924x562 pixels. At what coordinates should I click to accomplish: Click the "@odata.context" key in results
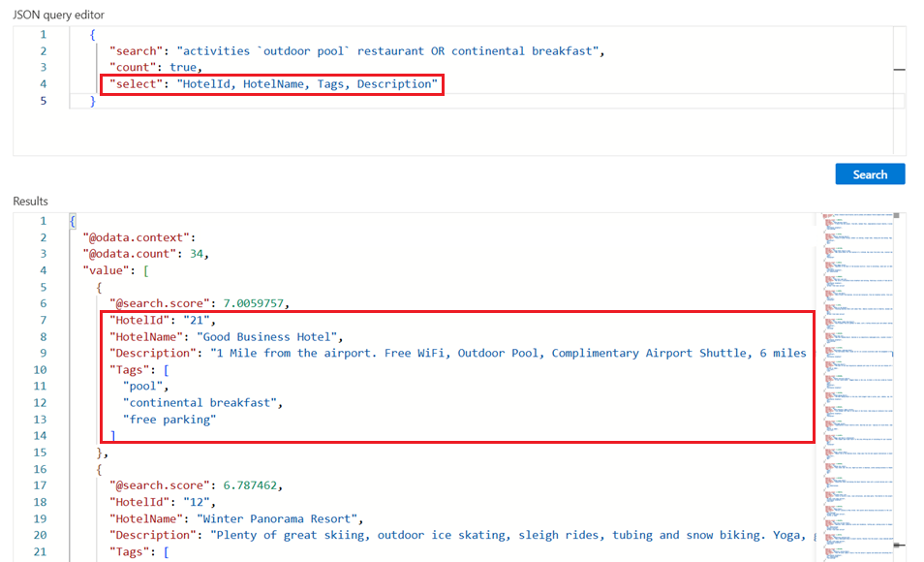point(137,237)
